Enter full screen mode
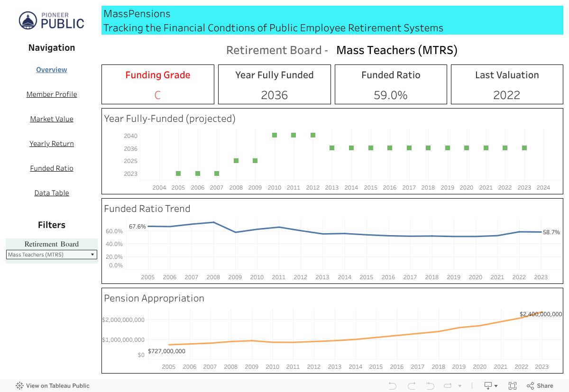569x392 pixels. [x=513, y=386]
